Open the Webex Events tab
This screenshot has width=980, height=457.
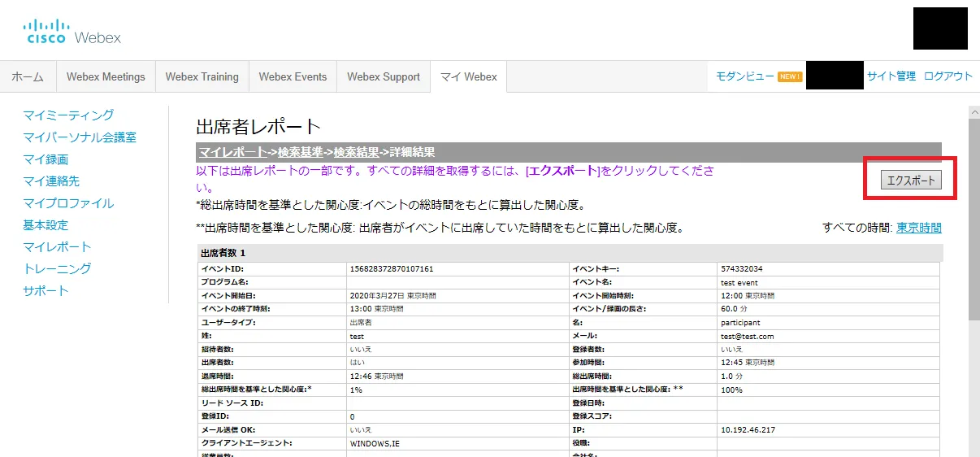[x=293, y=77]
